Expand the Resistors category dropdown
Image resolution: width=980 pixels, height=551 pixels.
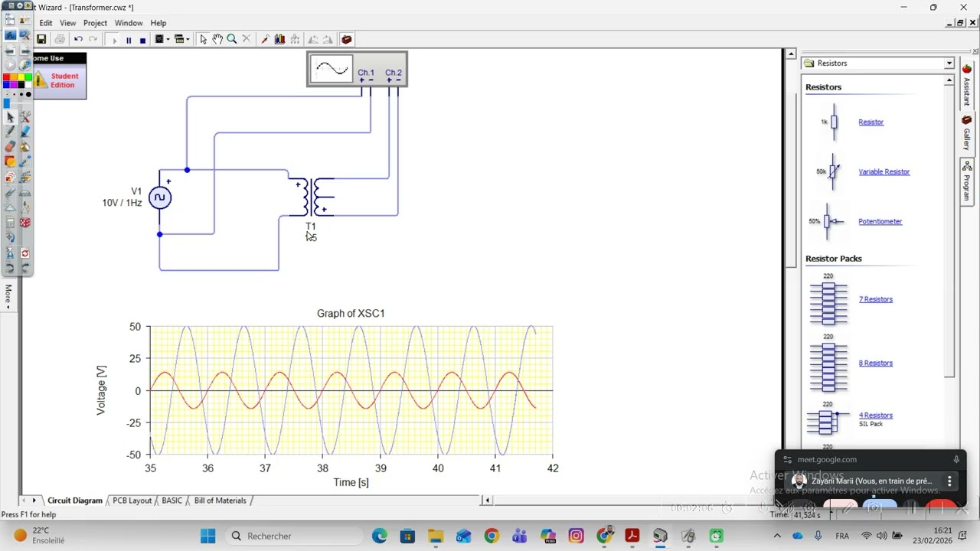(949, 64)
